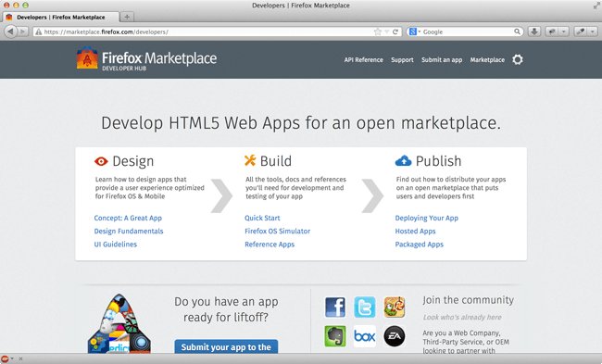Bookmark the page with the star icon
The width and height of the screenshot is (602, 364).
[x=378, y=31]
